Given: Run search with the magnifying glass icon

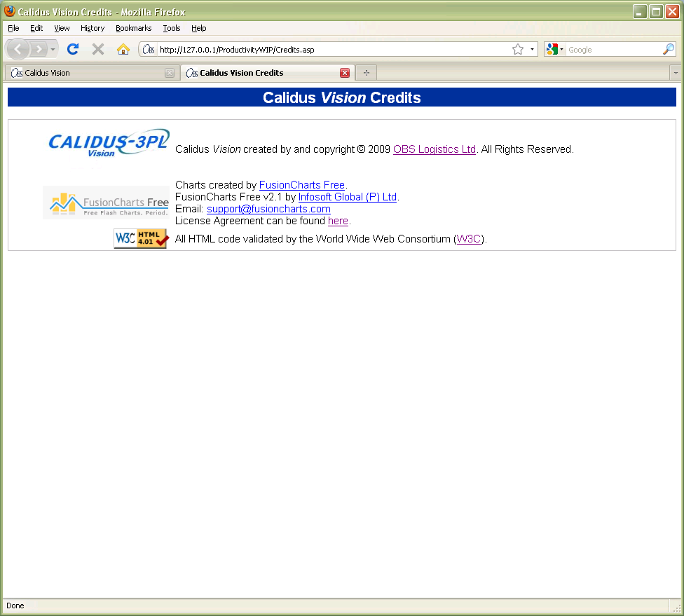Looking at the screenshot, I should [x=669, y=49].
